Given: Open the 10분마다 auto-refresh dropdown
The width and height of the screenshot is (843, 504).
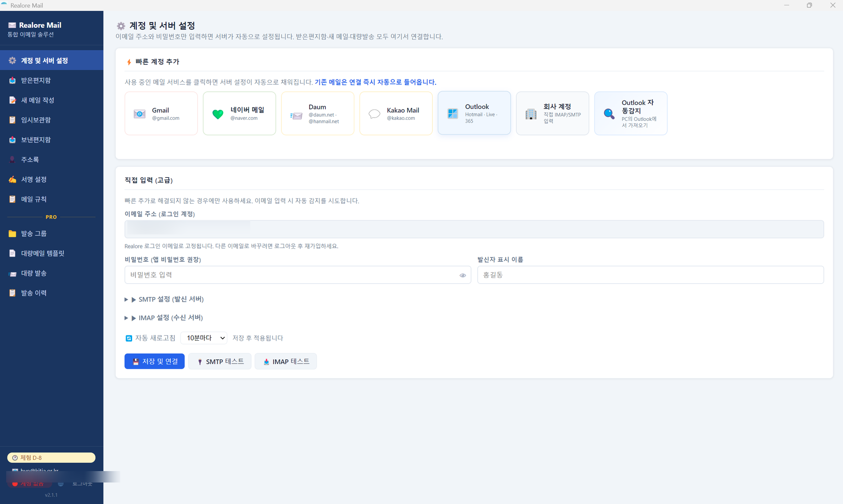Looking at the screenshot, I should click(204, 338).
